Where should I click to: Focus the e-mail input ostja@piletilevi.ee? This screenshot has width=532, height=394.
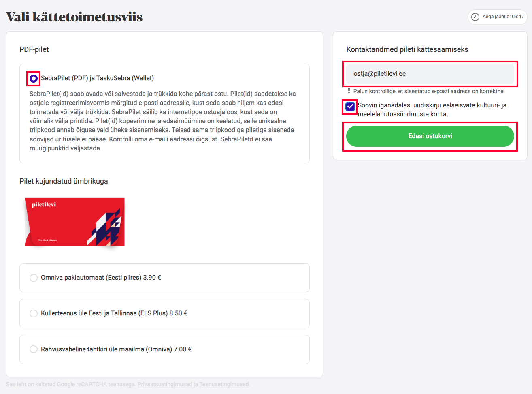point(430,74)
